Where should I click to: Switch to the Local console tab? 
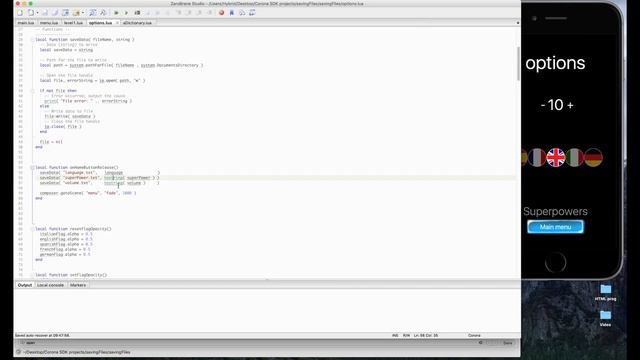pyautogui.click(x=50, y=285)
